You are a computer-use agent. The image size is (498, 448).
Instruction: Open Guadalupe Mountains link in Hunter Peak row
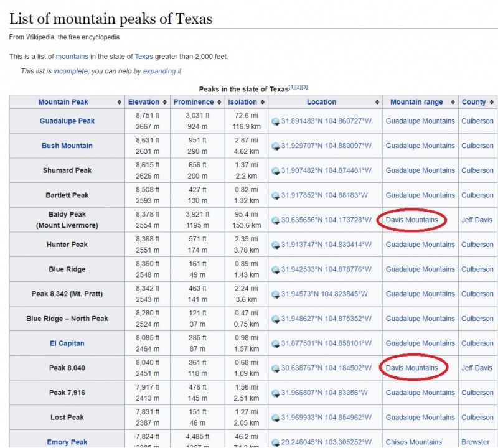[x=420, y=245]
